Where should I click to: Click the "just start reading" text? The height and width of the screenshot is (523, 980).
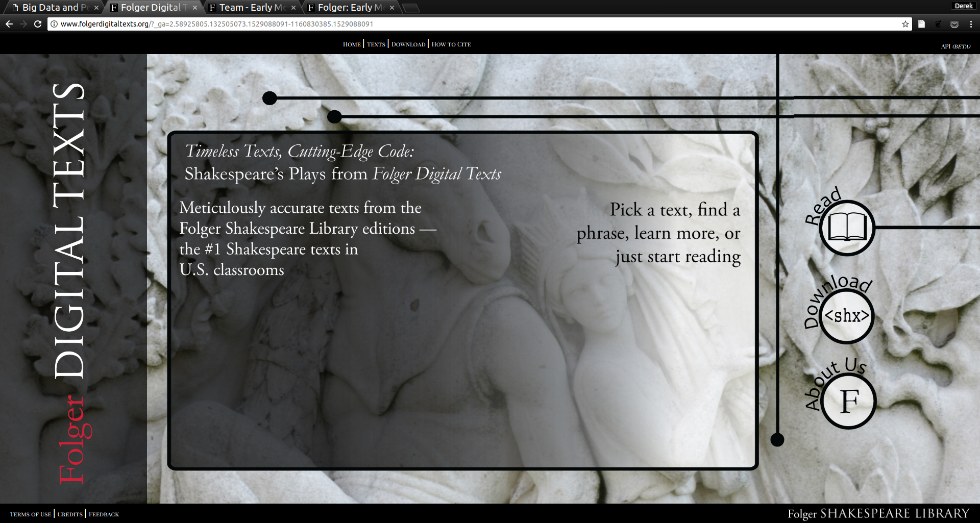678,257
